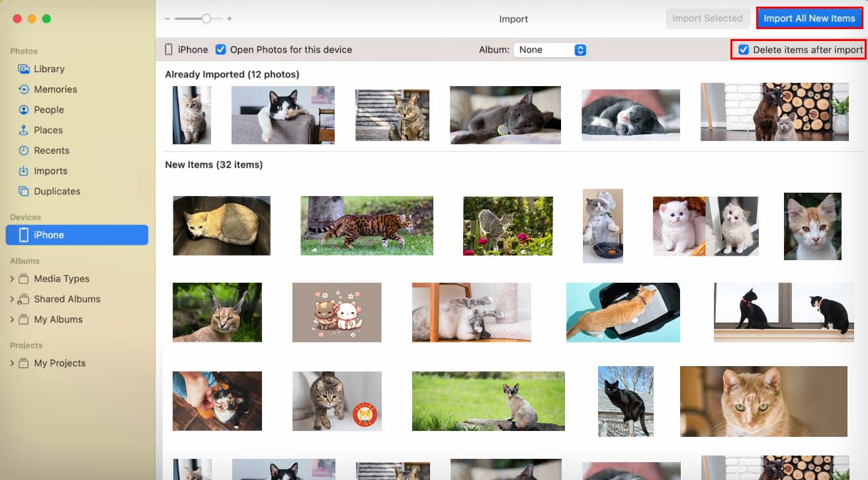Open the Album dropdown set to None
The width and height of the screenshot is (868, 480).
coord(550,50)
